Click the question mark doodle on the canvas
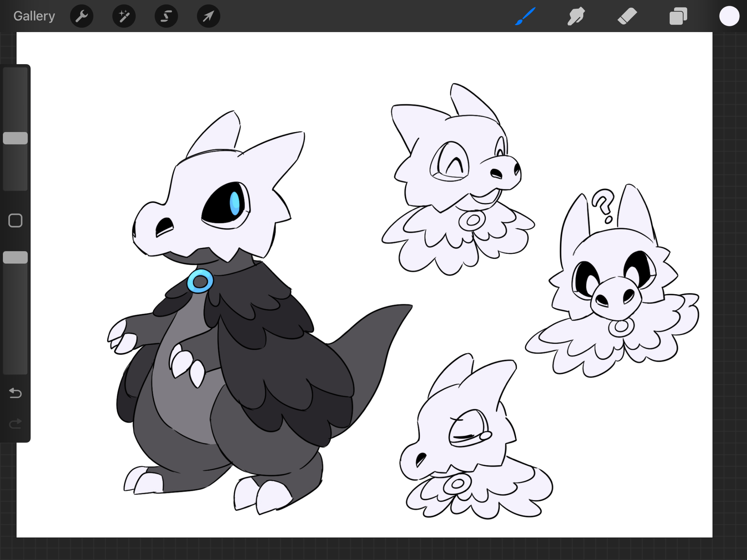Viewport: 747px width, 560px height. (603, 205)
